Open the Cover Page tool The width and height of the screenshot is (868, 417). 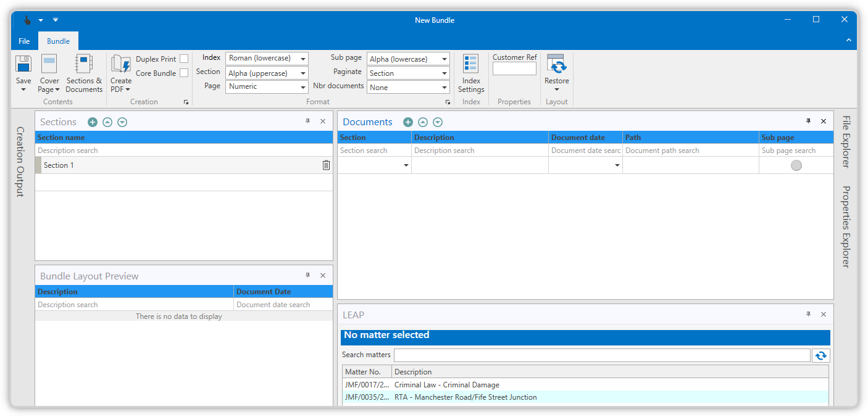[x=49, y=65]
